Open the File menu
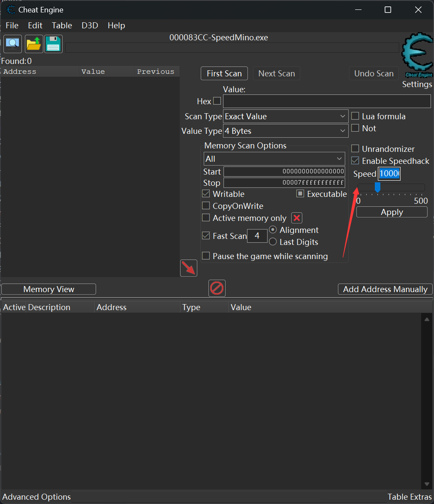434x504 pixels. [x=12, y=25]
